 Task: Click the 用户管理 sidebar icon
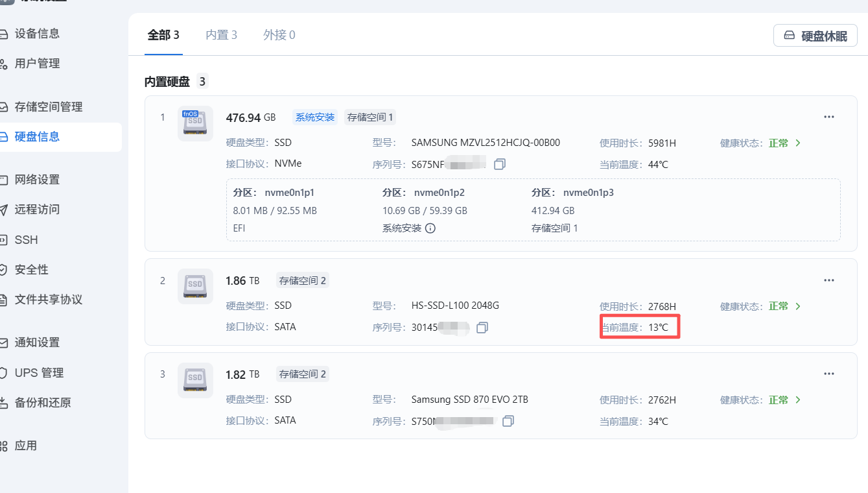pyautogui.click(x=3, y=64)
